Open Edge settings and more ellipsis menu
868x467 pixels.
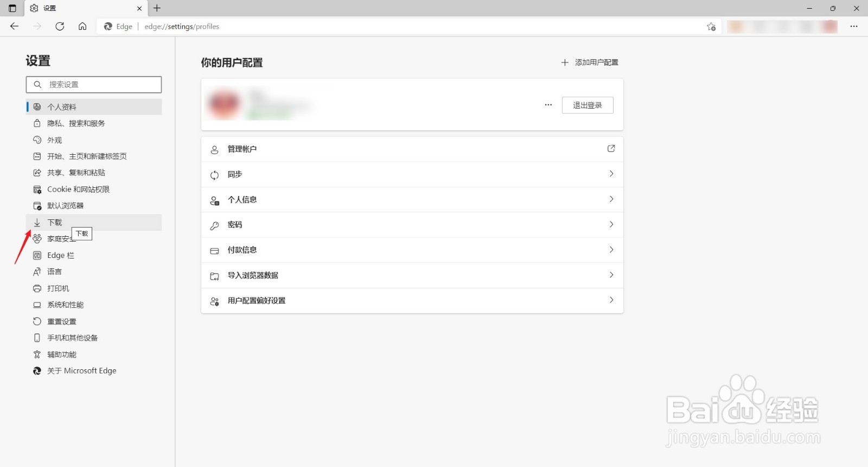(x=854, y=26)
